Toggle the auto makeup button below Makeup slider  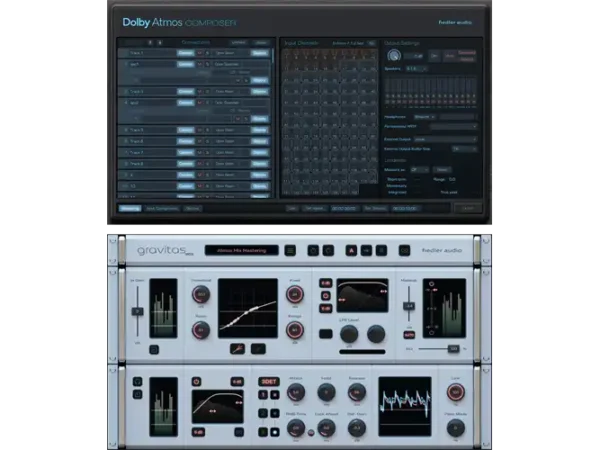(x=409, y=335)
